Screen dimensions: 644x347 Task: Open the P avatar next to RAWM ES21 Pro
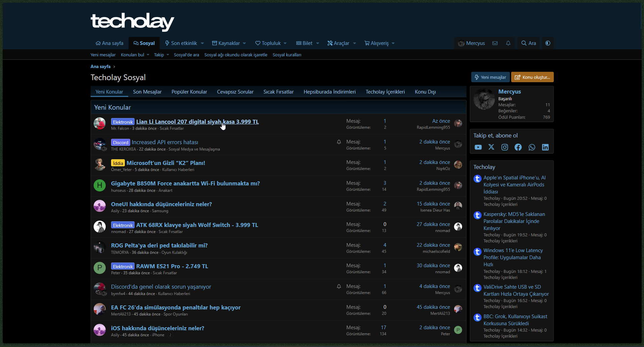(x=100, y=268)
